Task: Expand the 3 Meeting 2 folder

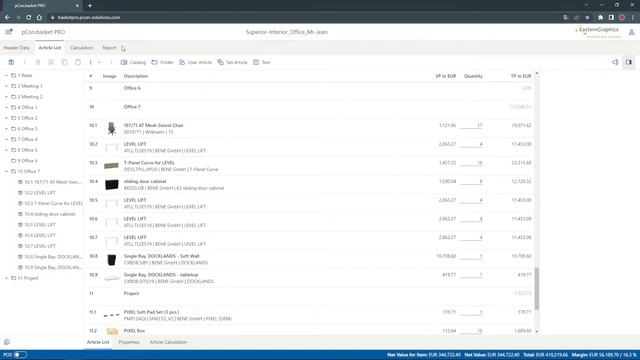Action: 6,97
